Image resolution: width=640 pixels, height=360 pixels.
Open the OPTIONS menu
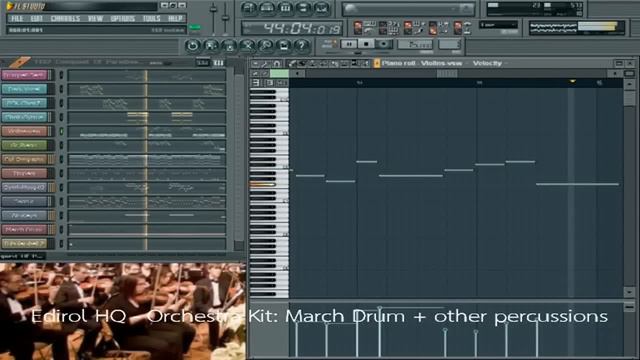[x=123, y=18]
